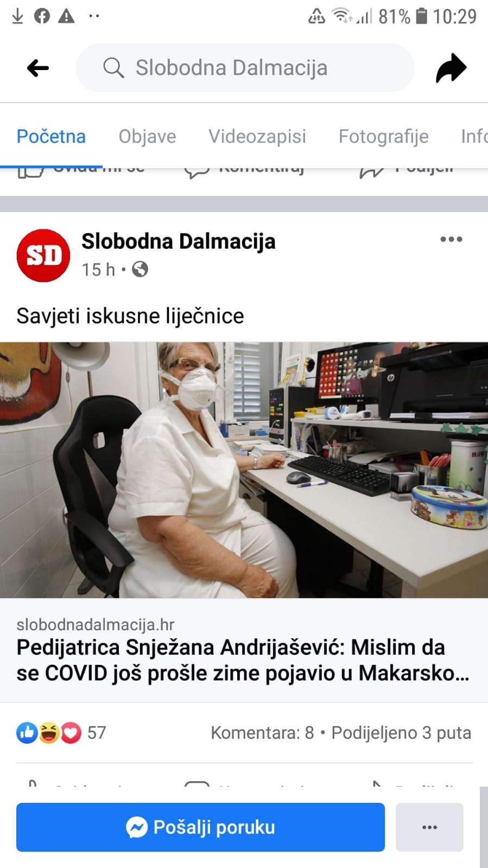Image resolution: width=488 pixels, height=868 pixels.
Task: Click the laughing reaction icon
Action: (x=49, y=733)
